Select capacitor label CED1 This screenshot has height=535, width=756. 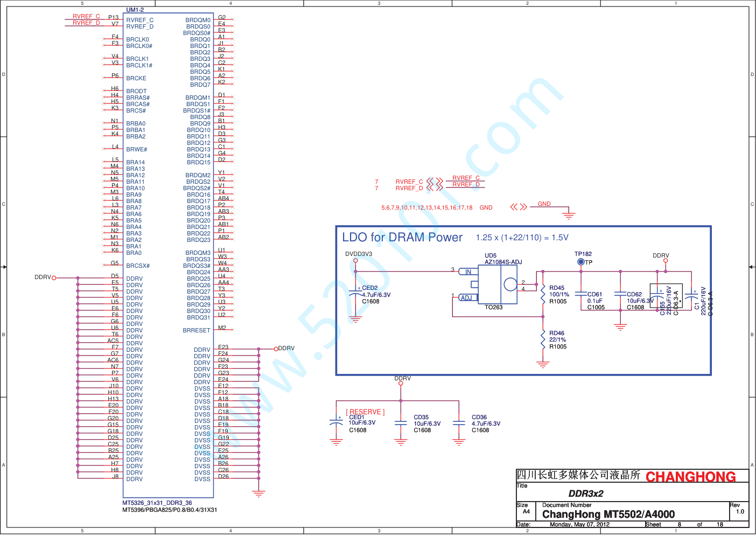tap(357, 418)
